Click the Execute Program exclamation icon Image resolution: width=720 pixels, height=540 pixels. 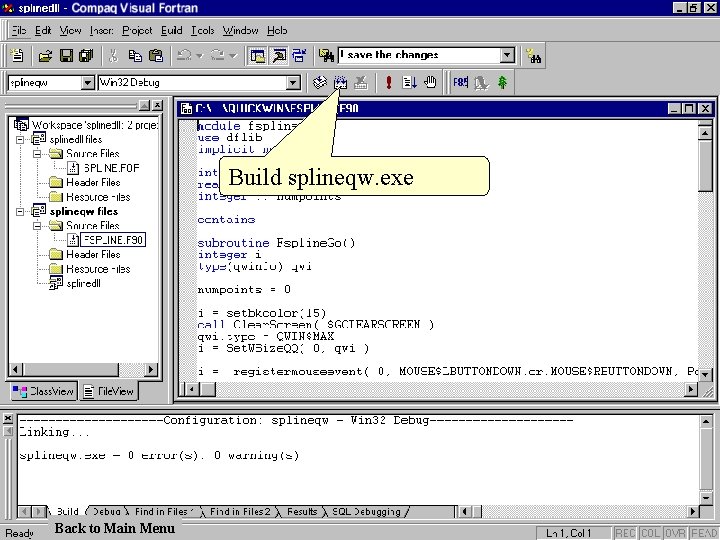pos(388,83)
